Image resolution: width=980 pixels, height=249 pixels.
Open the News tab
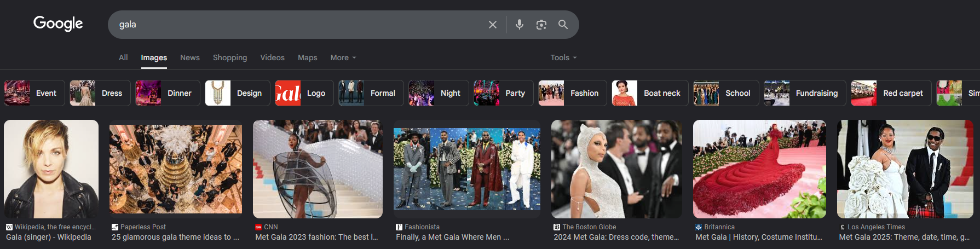pos(190,57)
